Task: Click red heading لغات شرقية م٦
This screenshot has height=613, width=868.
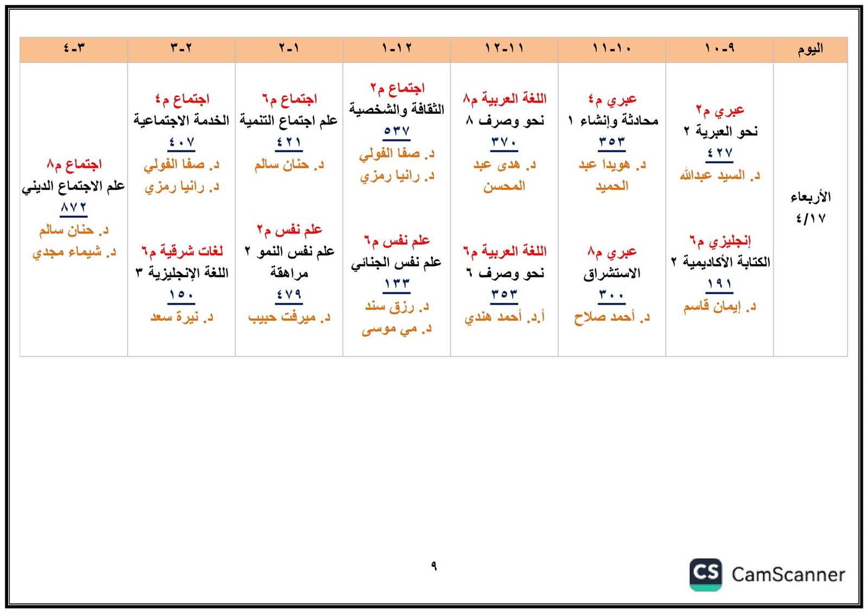Action: click(x=182, y=251)
